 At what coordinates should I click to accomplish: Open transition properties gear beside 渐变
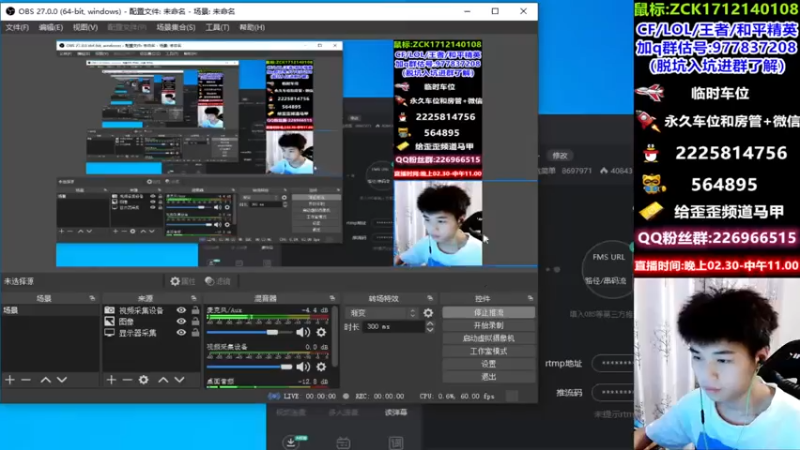tap(428, 313)
